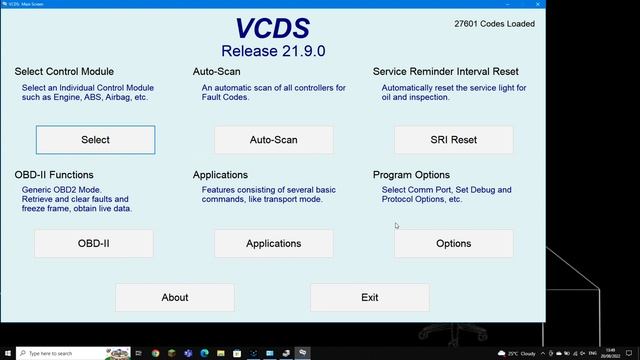Image resolution: width=640 pixels, height=360 pixels.
Task: Open the volume control in tray
Action: [x=582, y=353]
